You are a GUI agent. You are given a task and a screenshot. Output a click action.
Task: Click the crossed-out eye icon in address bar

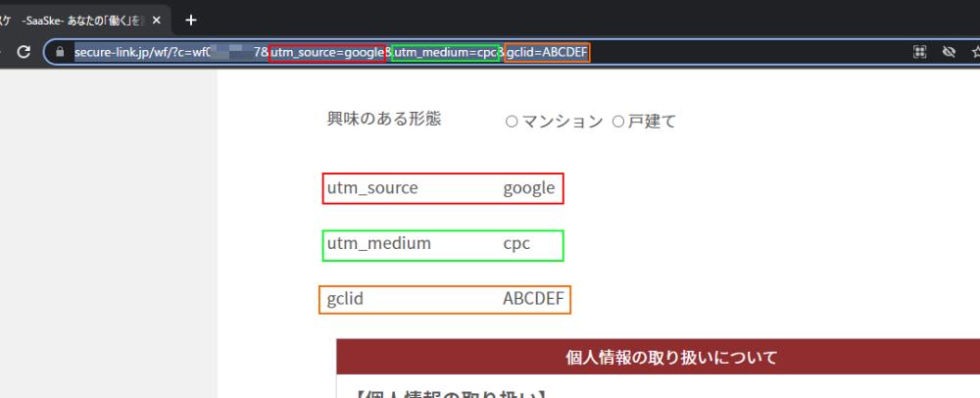pos(949,51)
